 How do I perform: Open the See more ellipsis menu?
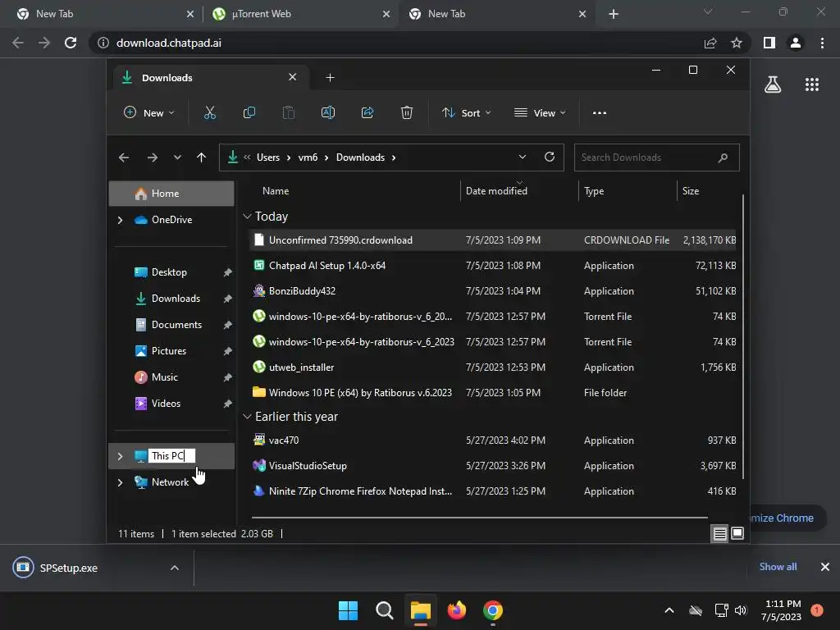pyautogui.click(x=600, y=112)
